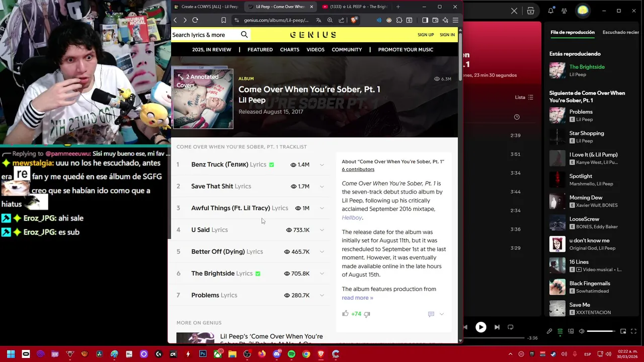Image resolution: width=644 pixels, height=362 pixels.
Task: Open COMMUNITY in Genius navigation
Action: tap(347, 50)
